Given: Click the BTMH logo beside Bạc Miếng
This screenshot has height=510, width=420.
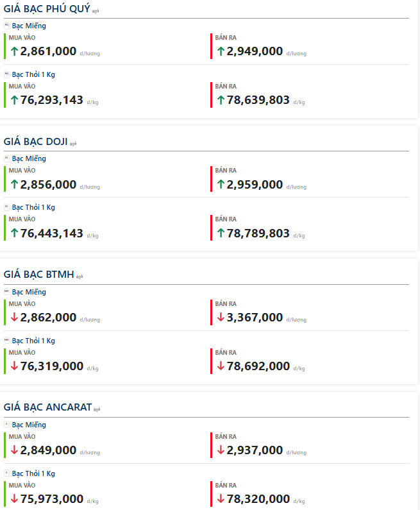Looking at the screenshot, I should point(6,291).
